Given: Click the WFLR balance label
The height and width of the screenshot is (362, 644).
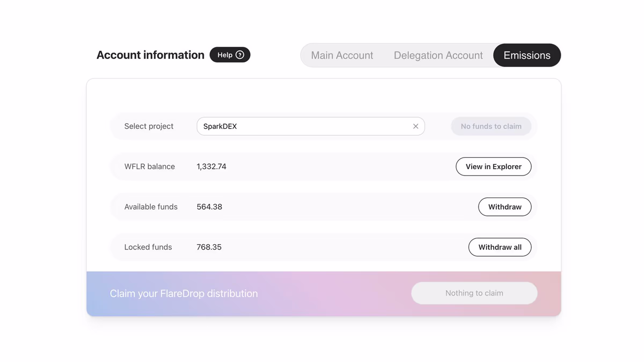Looking at the screenshot, I should [149, 167].
